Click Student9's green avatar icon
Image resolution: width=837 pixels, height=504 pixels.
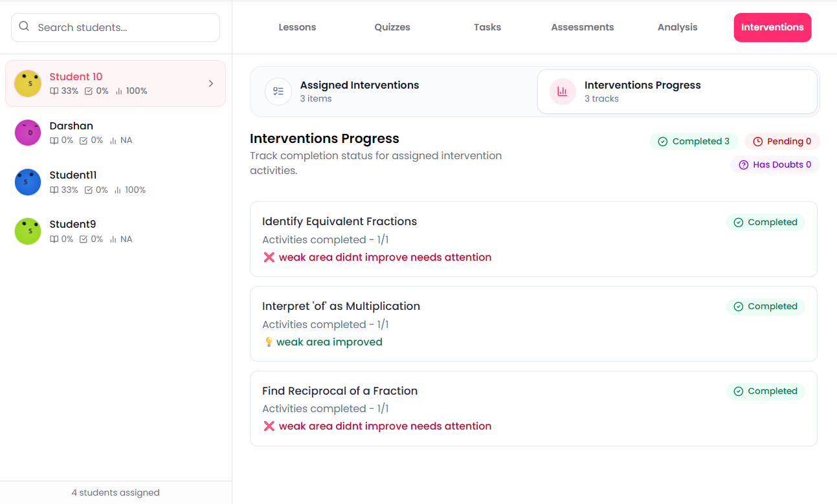pyautogui.click(x=28, y=231)
